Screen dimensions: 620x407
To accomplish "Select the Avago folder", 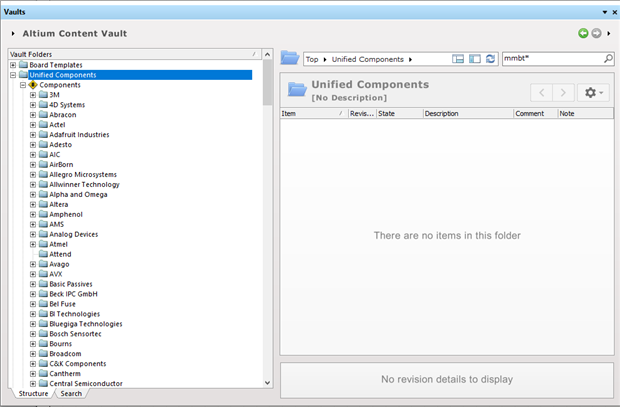I will (59, 264).
